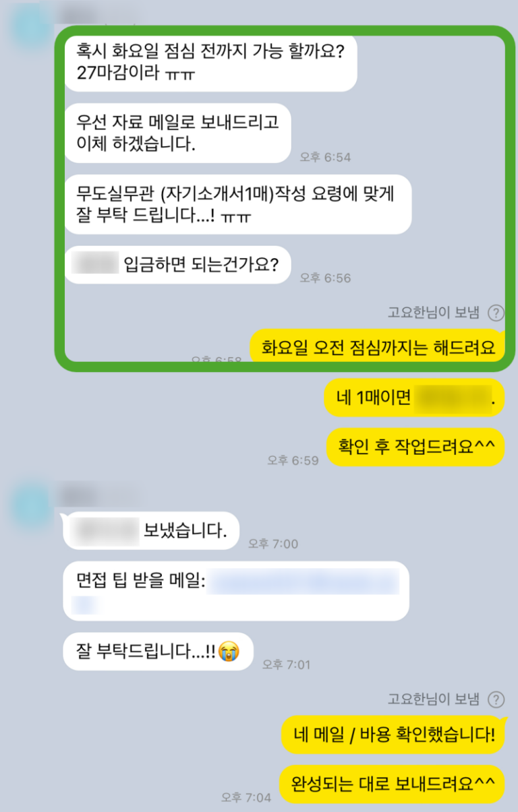This screenshot has width=518, height=812.
Task: Select the yellow 네 1매이면 reply bubble
Action: 414,398
